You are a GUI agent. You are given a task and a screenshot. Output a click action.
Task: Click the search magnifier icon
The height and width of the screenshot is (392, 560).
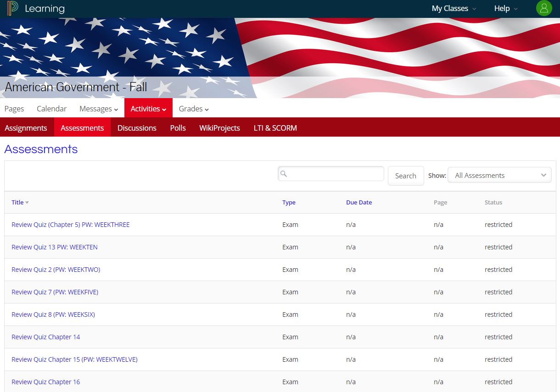pyautogui.click(x=284, y=174)
